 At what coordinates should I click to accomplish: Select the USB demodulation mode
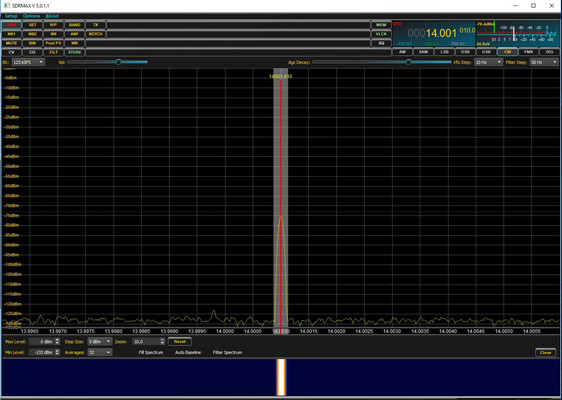486,52
